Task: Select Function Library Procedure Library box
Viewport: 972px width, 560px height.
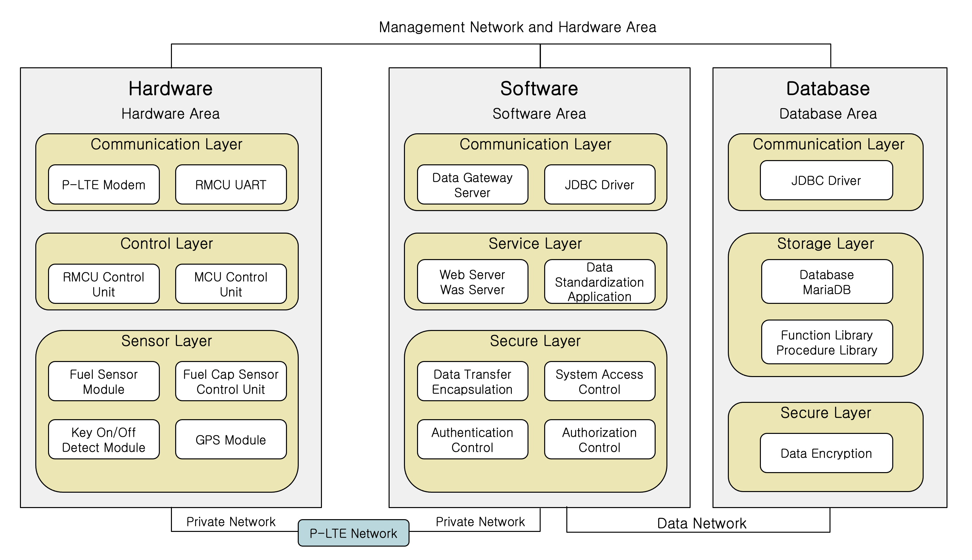Action: point(827,342)
